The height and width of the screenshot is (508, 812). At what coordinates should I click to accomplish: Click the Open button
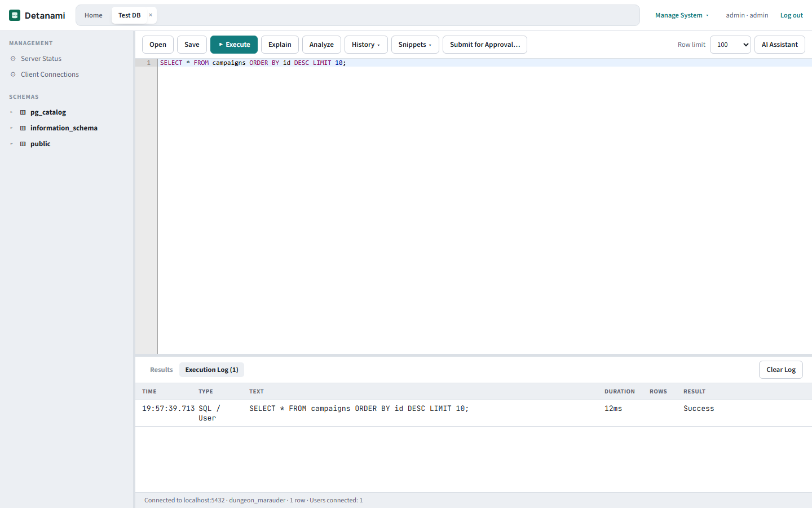[158, 45]
